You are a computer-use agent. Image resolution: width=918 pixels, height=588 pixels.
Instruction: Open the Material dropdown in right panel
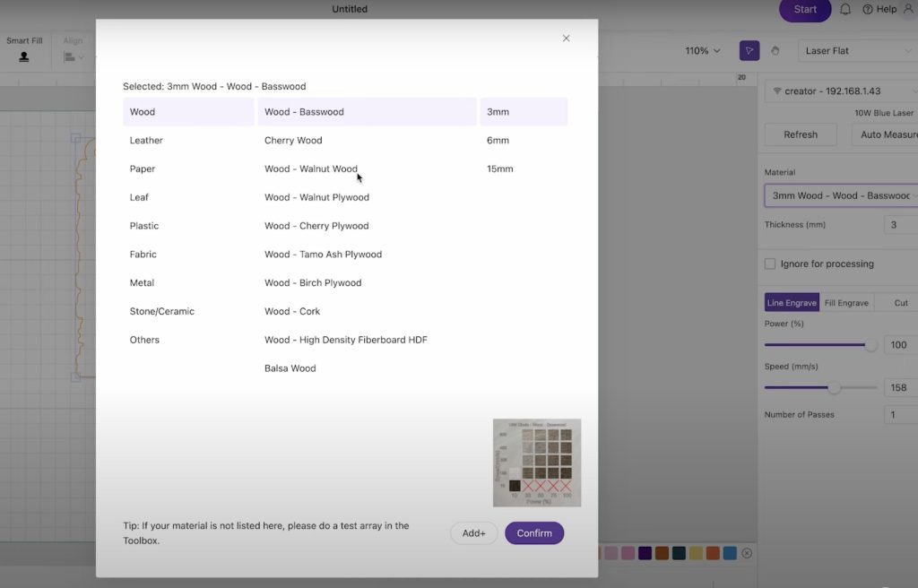point(840,195)
